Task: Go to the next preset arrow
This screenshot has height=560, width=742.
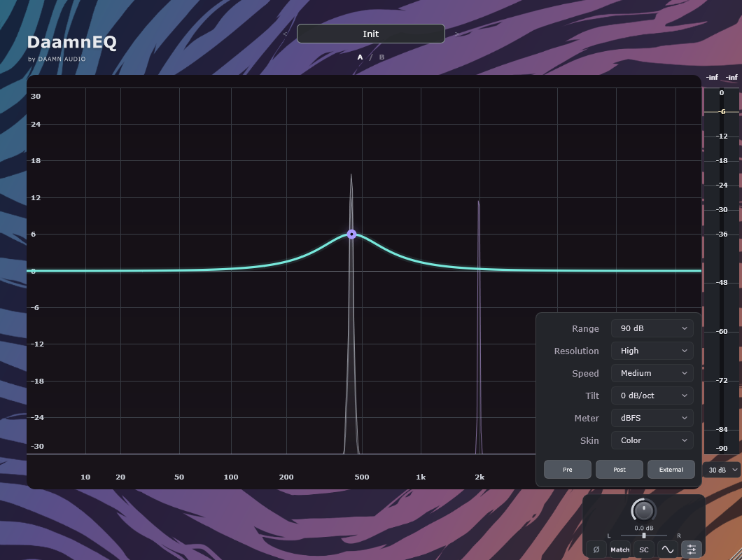Action: point(456,34)
